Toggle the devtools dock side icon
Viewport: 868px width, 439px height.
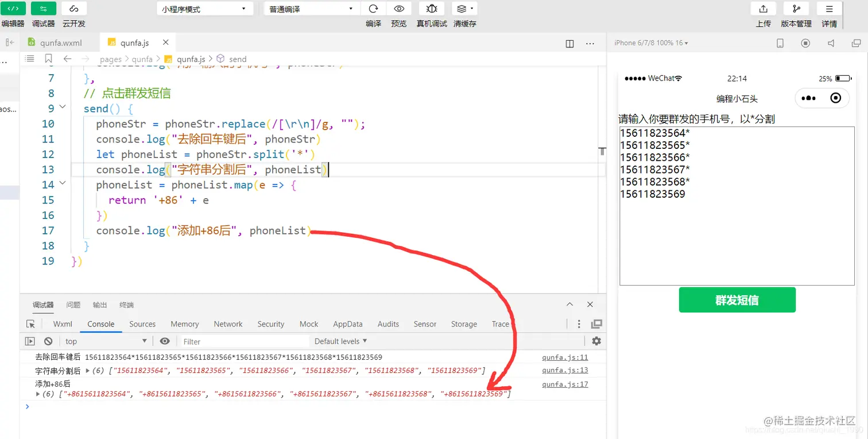(597, 324)
